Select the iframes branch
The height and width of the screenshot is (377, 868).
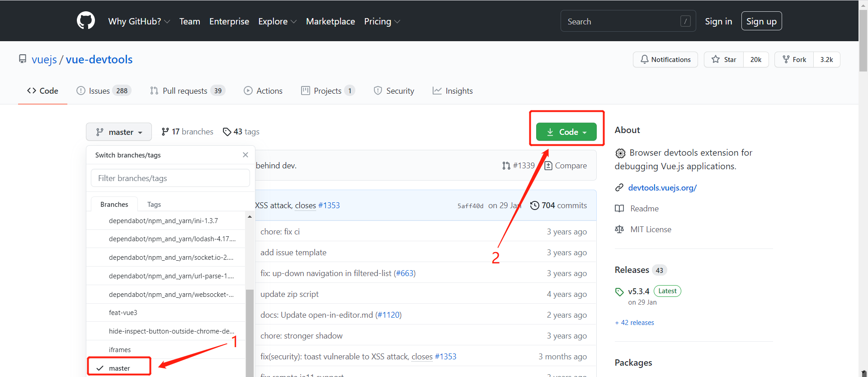[166, 349]
